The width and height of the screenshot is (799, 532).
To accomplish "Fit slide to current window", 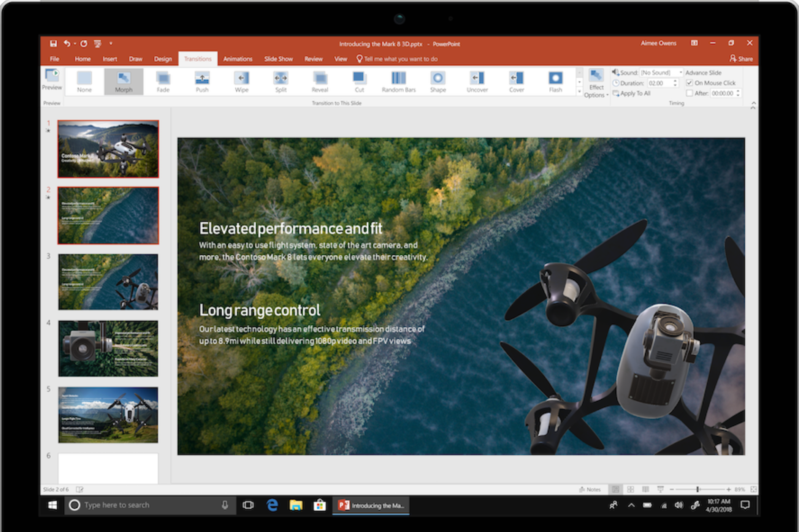I will (x=753, y=489).
